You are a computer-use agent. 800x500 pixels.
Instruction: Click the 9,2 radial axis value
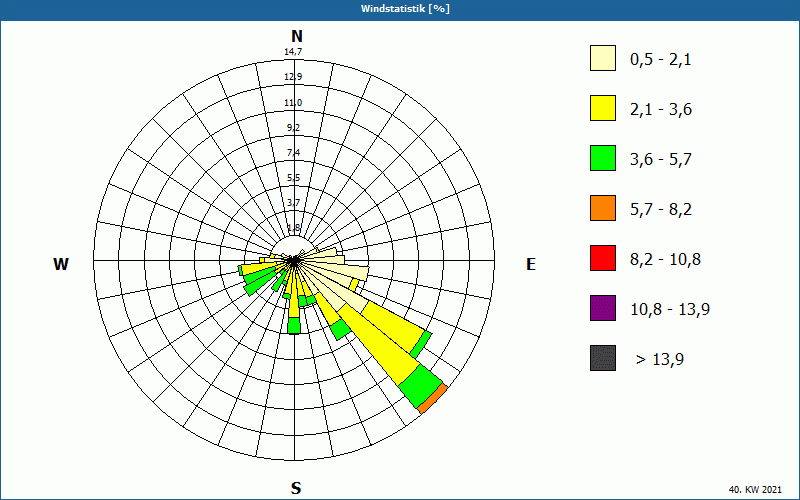click(x=293, y=128)
